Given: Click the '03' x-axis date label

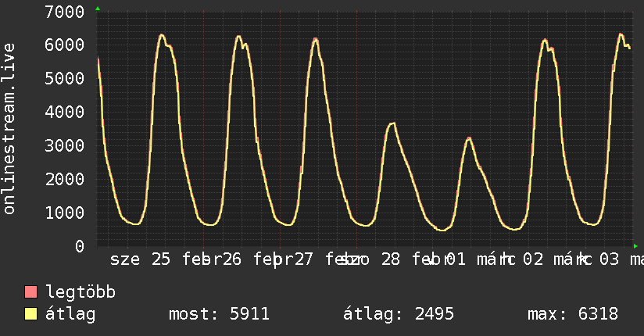Looking at the screenshot, I should click(x=609, y=259).
